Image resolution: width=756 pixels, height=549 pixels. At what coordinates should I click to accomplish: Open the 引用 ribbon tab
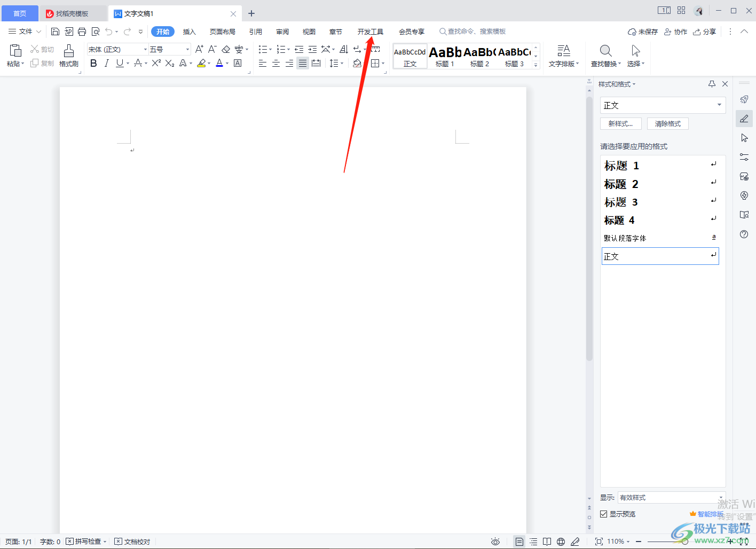[x=256, y=32]
